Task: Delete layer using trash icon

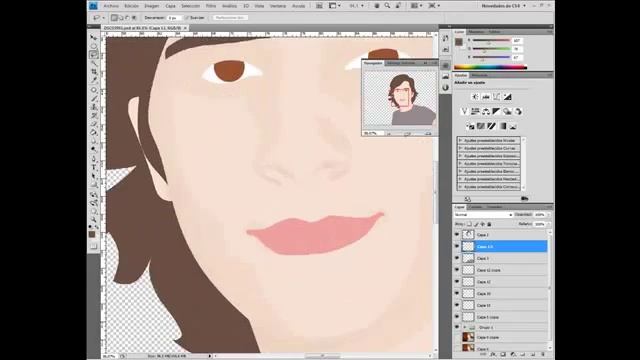Action: 543,355
